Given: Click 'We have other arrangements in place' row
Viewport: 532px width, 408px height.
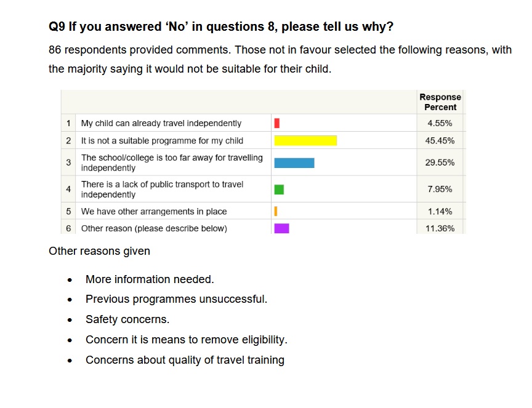Looking at the screenshot, I should pyautogui.click(x=154, y=211).
